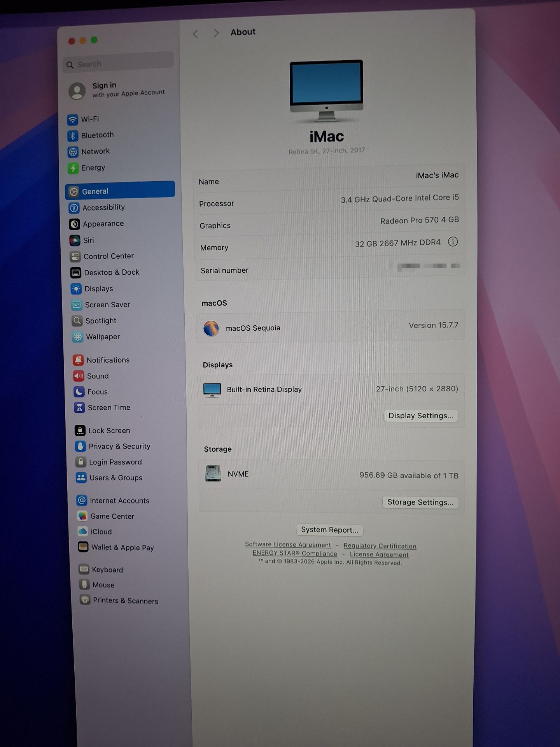Open Appearance icon in sidebar

[x=75, y=224]
